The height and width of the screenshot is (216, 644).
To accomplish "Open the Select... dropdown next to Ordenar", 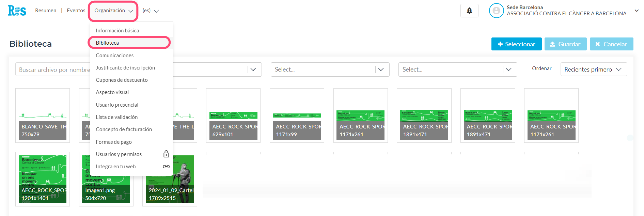I will click(x=458, y=70).
